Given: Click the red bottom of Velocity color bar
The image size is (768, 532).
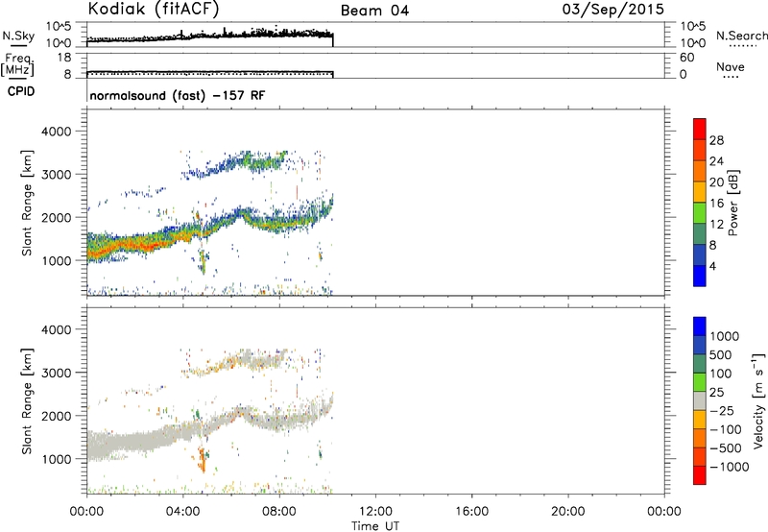Looking at the screenshot, I should point(700,475).
